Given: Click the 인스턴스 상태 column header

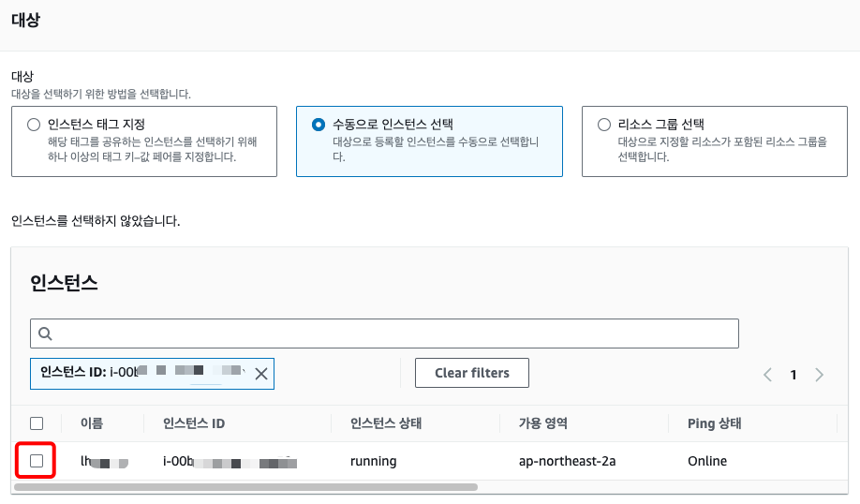Looking at the screenshot, I should [385, 423].
